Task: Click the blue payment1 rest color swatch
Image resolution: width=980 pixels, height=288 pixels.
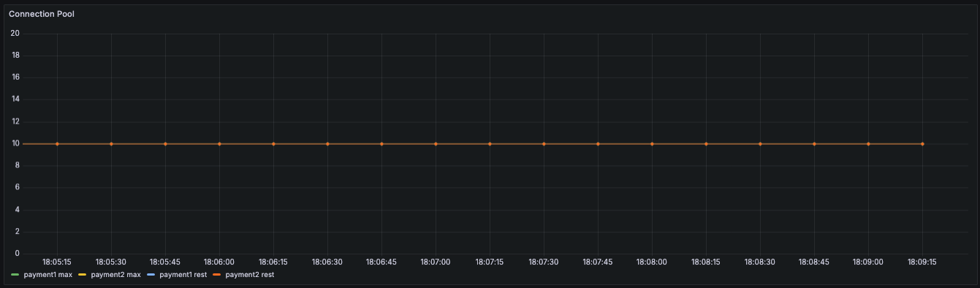Action: 151,275
